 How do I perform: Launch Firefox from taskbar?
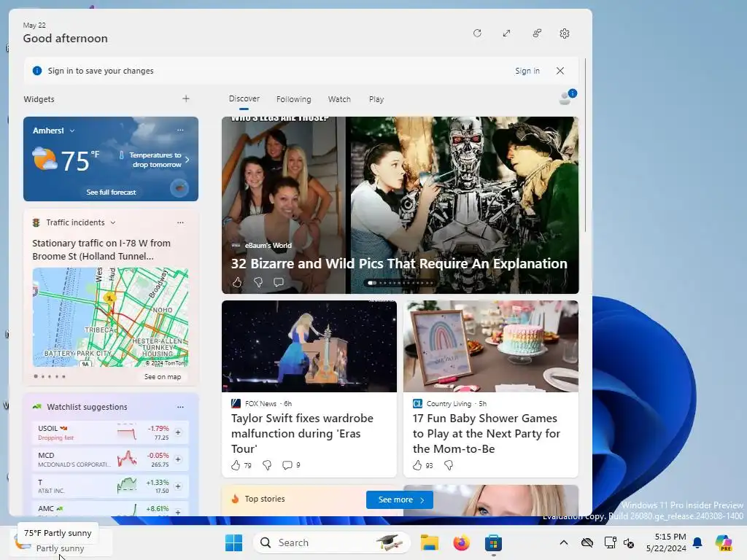click(x=461, y=542)
